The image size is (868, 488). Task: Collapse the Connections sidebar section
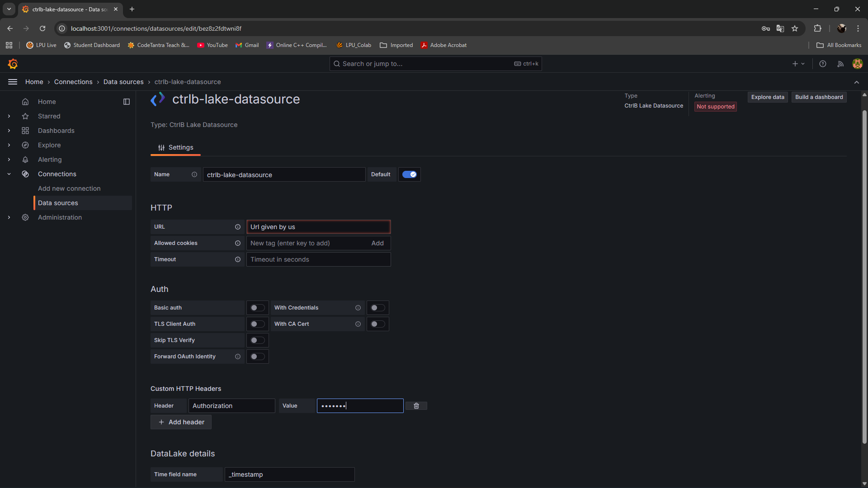tap(9, 174)
